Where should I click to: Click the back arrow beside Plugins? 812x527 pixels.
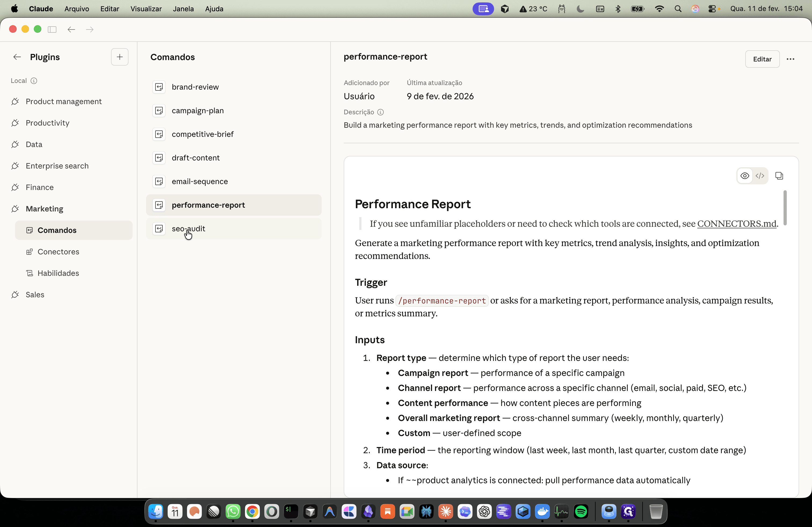point(17,57)
